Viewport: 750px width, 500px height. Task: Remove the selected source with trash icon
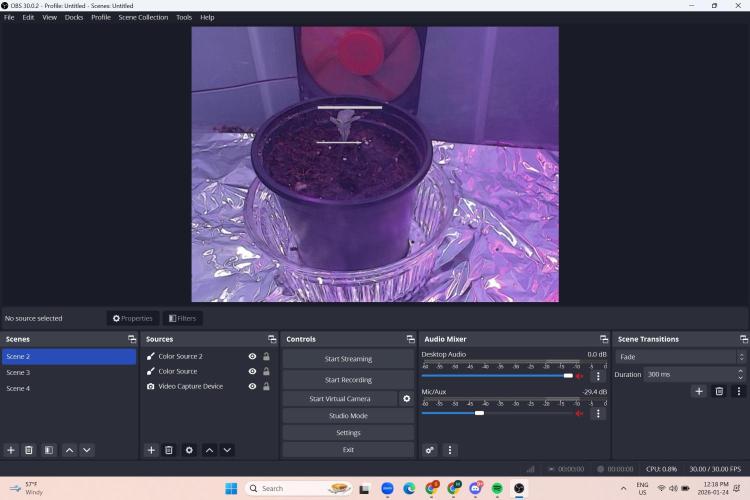[x=169, y=450]
